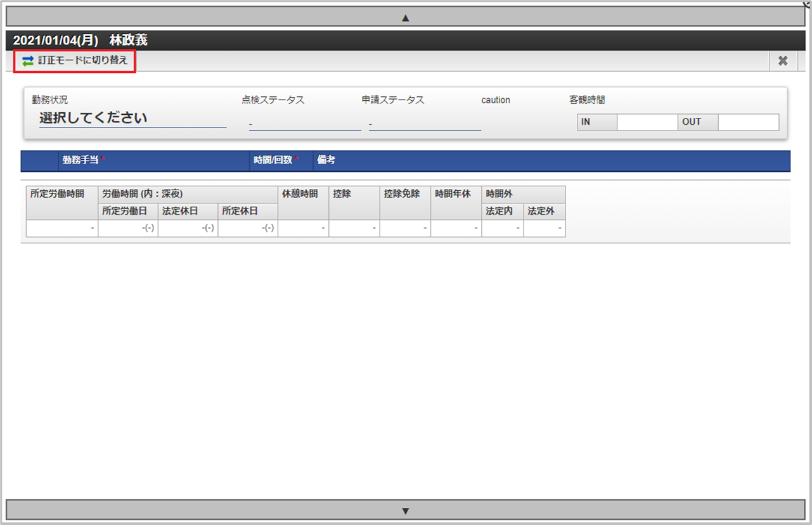Viewport: 812px width, 525px height.
Task: Open the 申請ステータス selector
Action: click(423, 126)
